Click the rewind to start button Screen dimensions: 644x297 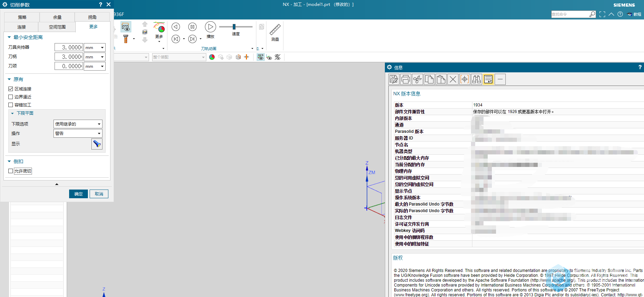pyautogui.click(x=176, y=39)
